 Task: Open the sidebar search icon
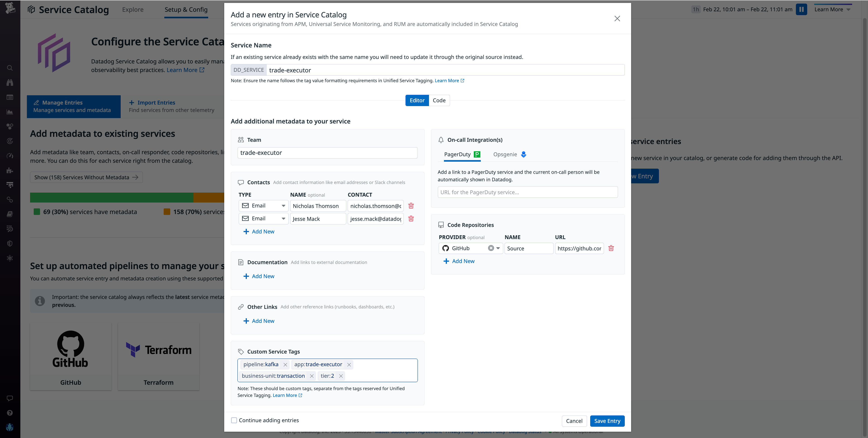tap(10, 68)
